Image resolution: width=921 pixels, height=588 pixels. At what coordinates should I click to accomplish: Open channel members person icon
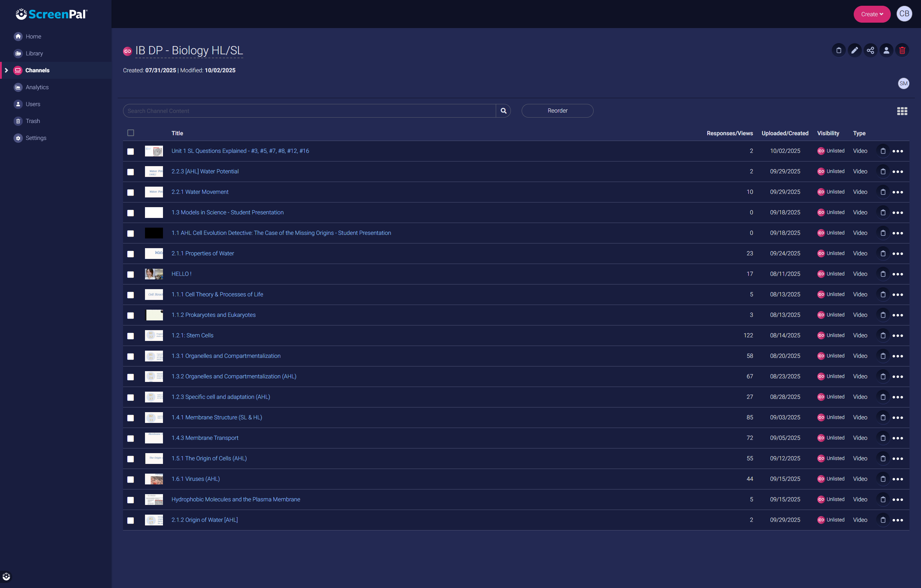[x=886, y=50]
